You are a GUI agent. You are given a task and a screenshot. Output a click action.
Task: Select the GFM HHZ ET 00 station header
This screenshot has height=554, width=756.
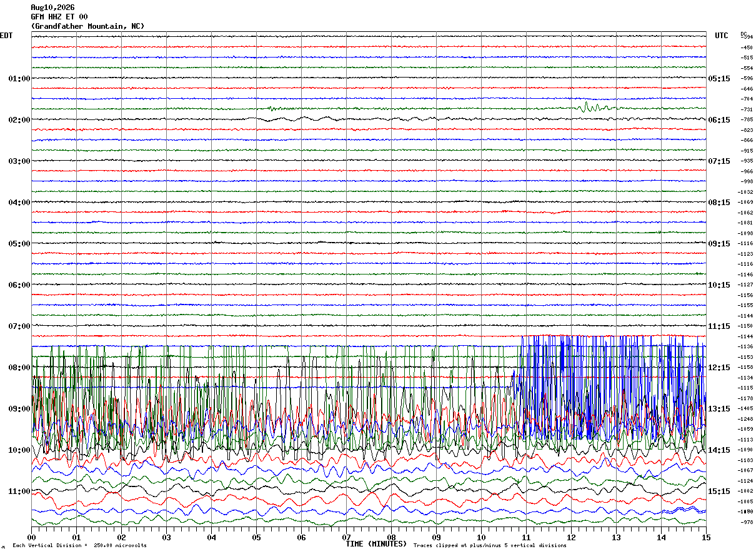pyautogui.click(x=59, y=17)
